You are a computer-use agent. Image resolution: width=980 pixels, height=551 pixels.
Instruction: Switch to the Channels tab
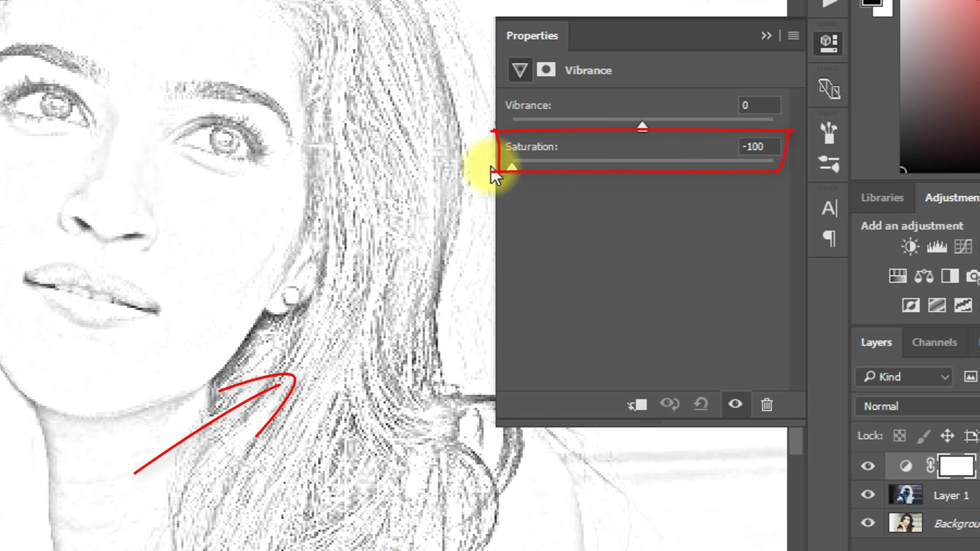coord(934,342)
